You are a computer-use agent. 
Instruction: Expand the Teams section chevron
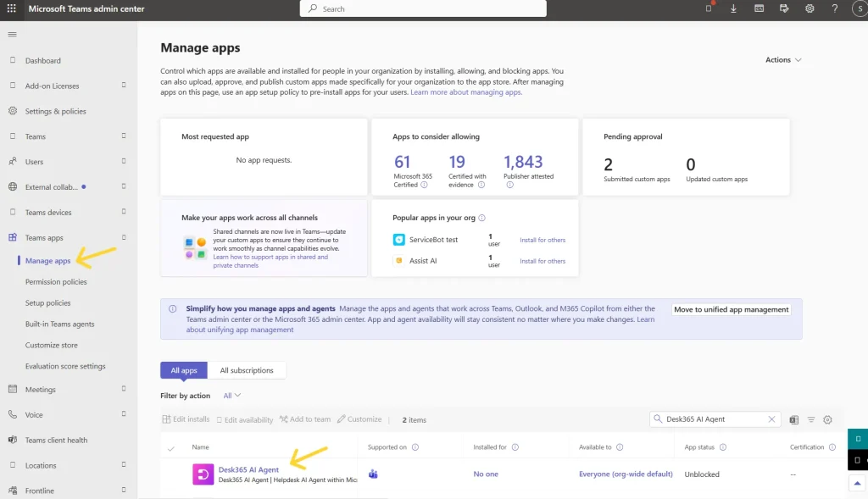tap(124, 136)
